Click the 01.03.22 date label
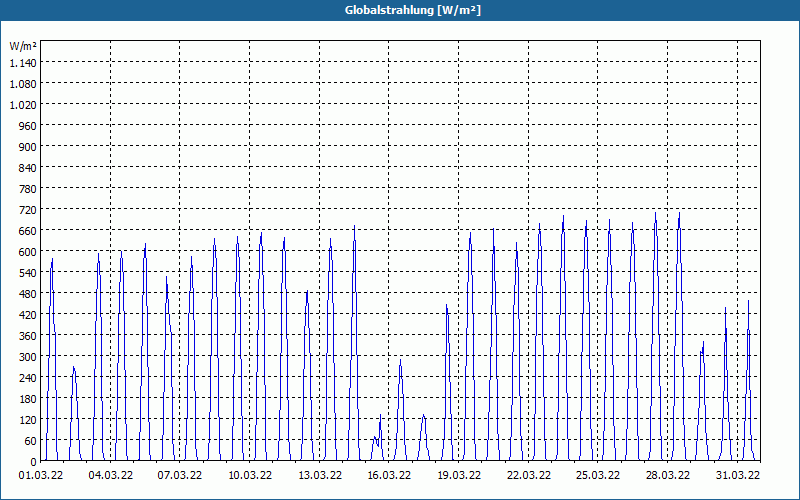 pos(41,476)
